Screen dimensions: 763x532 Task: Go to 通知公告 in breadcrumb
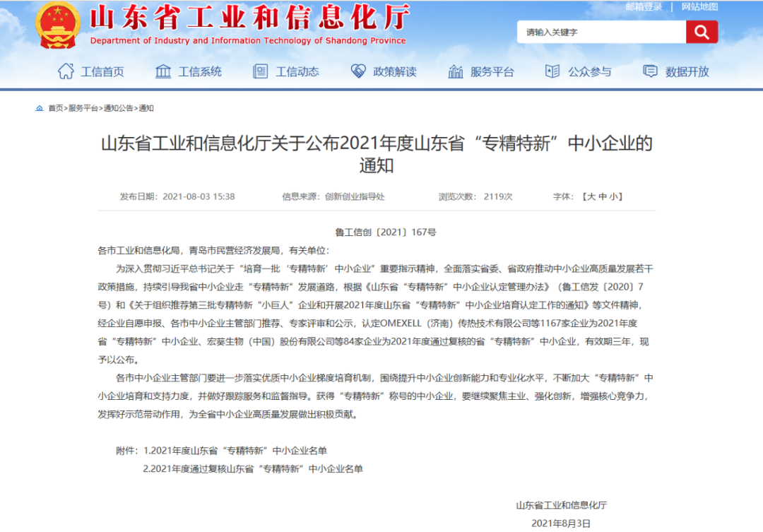118,108
